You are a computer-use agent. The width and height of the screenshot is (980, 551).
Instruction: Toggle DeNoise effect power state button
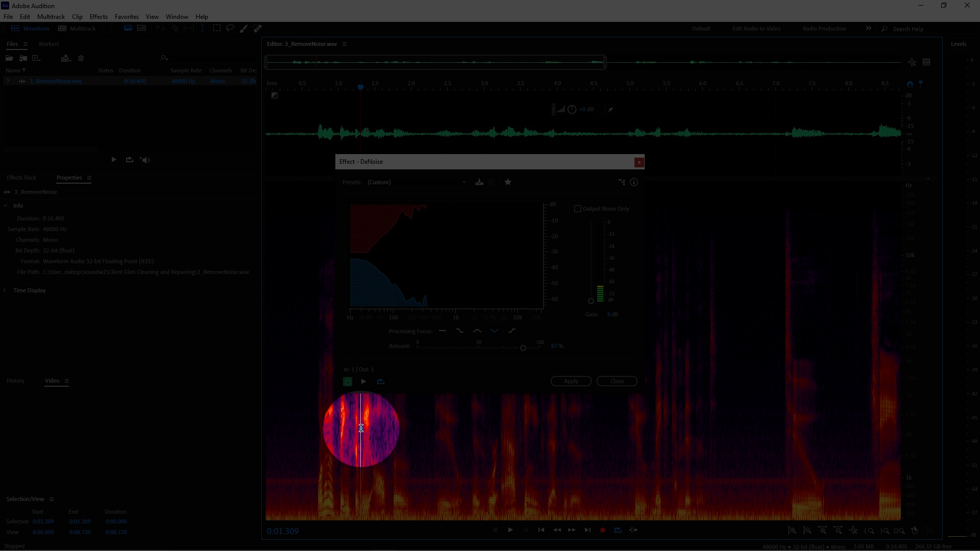(x=348, y=382)
